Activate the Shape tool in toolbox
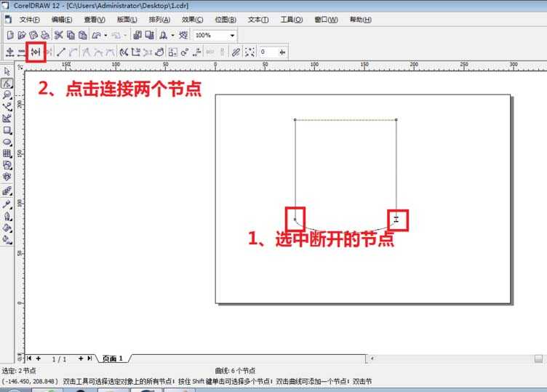This screenshot has width=547, height=392. click(x=7, y=83)
